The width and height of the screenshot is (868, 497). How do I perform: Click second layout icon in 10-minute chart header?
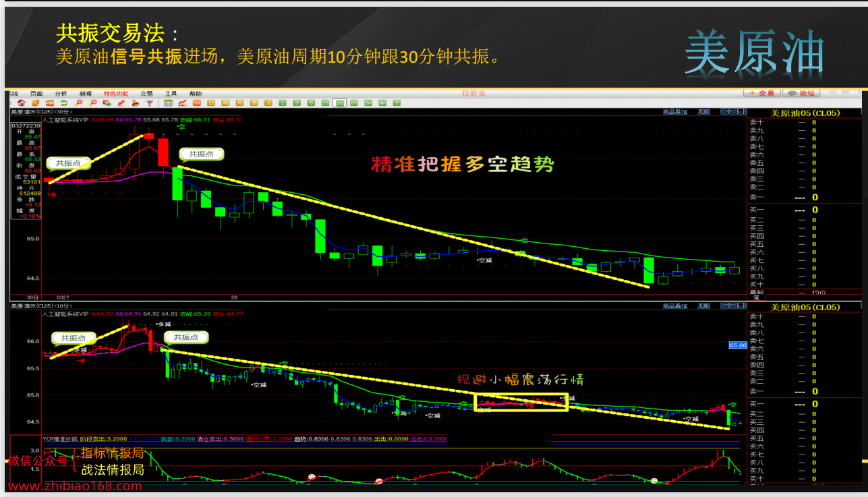tap(733, 306)
